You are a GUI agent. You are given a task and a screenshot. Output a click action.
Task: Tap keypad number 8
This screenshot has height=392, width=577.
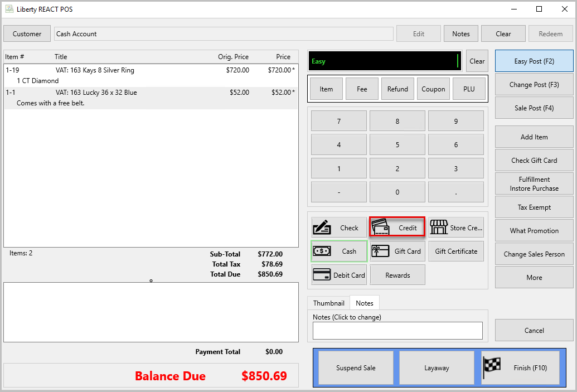397,121
